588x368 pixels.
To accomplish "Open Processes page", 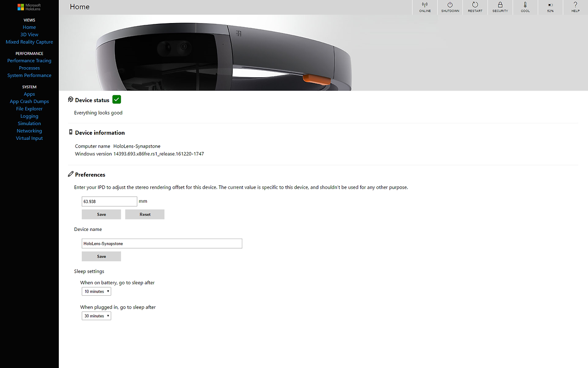I will (x=29, y=68).
